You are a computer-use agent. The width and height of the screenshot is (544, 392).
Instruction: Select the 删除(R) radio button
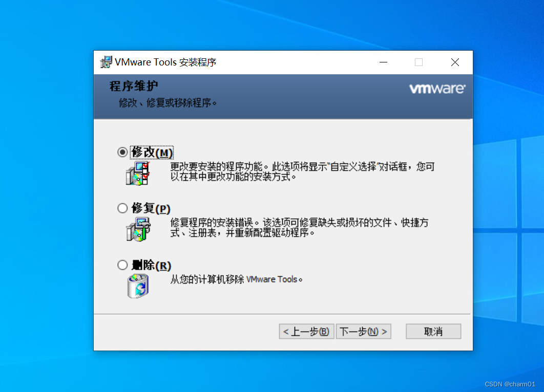point(122,265)
